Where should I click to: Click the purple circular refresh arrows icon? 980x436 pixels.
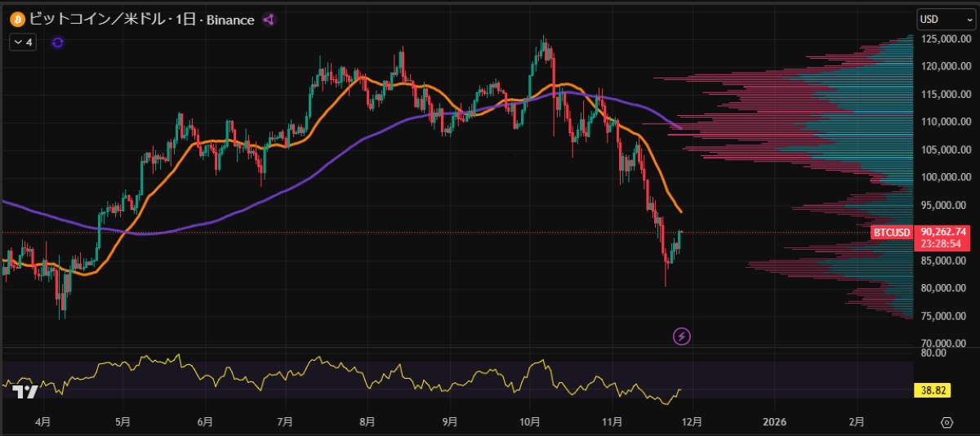[x=57, y=42]
